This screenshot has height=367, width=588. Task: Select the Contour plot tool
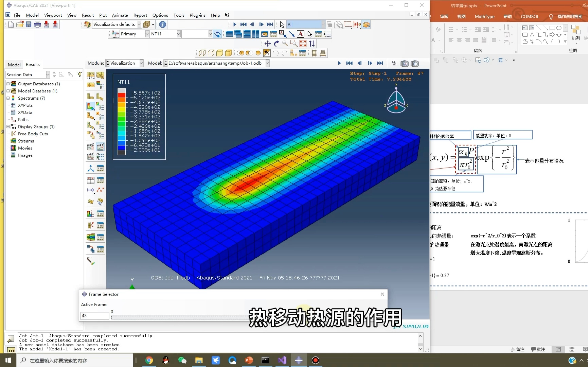click(x=90, y=106)
